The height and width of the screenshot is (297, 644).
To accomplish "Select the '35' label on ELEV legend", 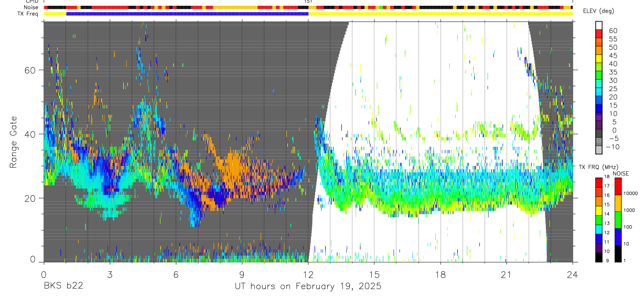I will pos(613,72).
